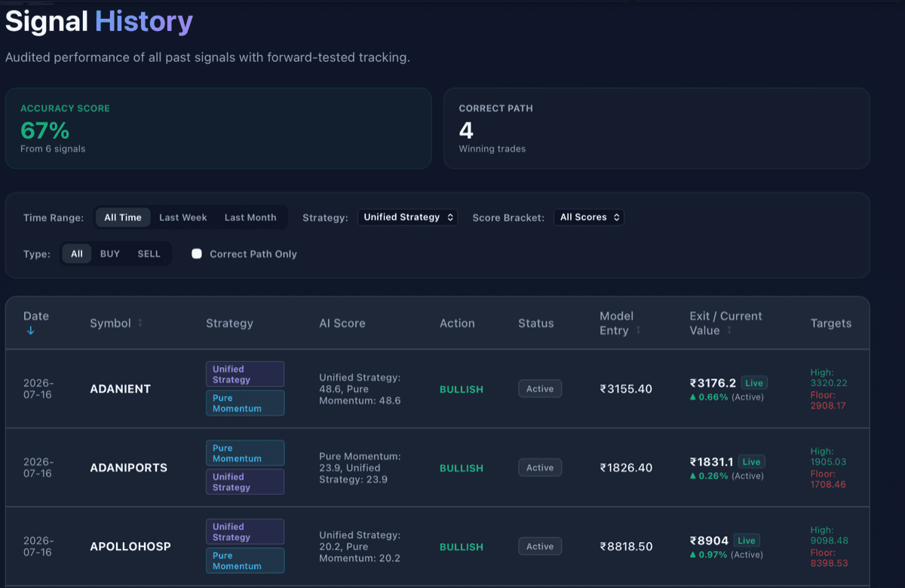Click the APOLLOHOSP symbol
This screenshot has height=588, width=905.
coord(130,547)
